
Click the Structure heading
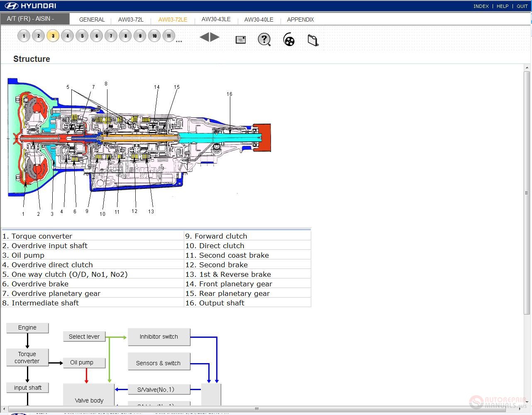click(32, 59)
